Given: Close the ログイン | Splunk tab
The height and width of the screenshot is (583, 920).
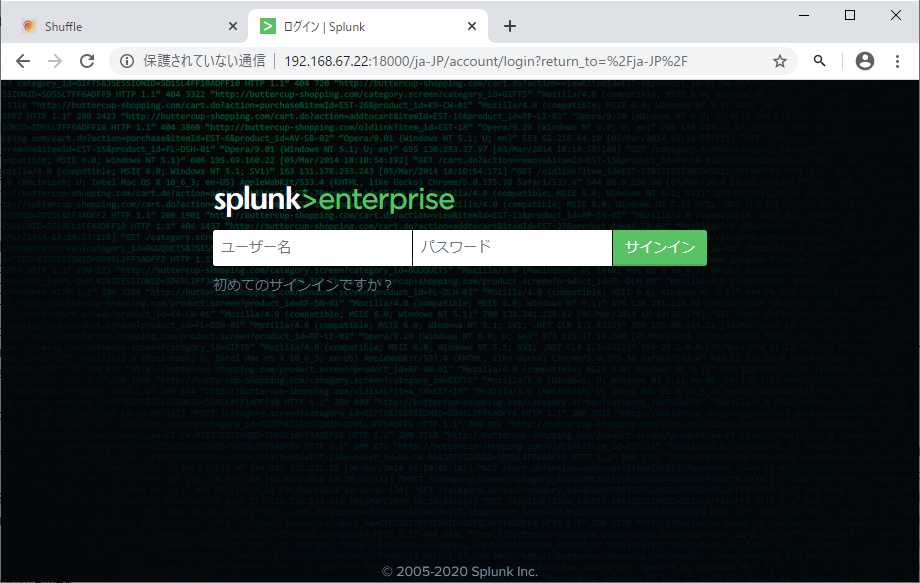Looking at the screenshot, I should (x=472, y=26).
